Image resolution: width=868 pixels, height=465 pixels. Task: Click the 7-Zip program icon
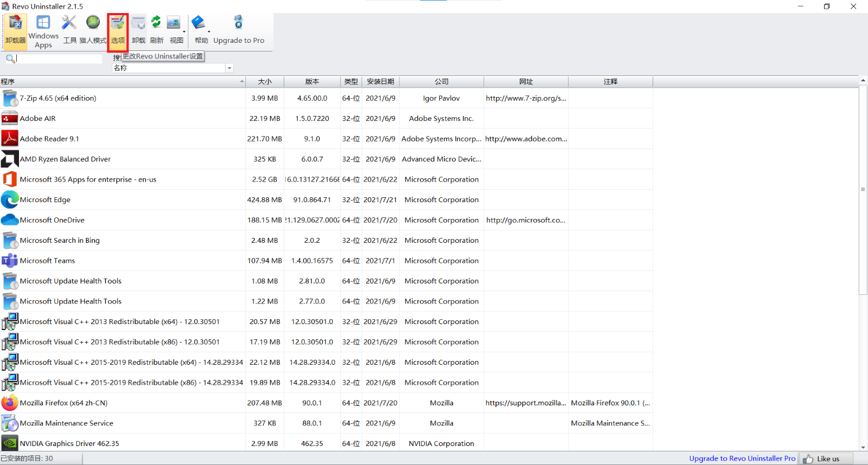10,98
